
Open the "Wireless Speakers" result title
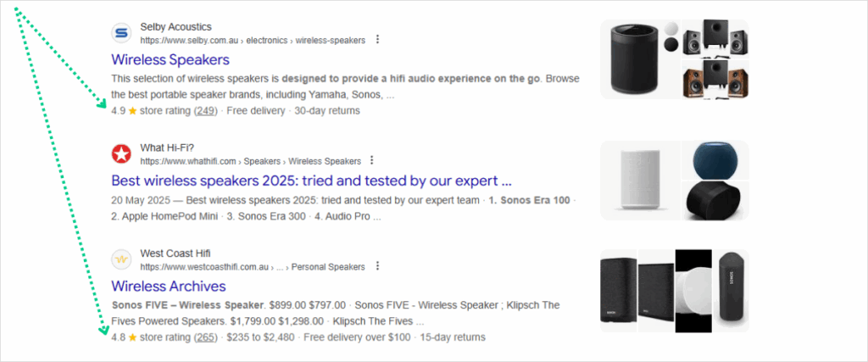coord(170,60)
